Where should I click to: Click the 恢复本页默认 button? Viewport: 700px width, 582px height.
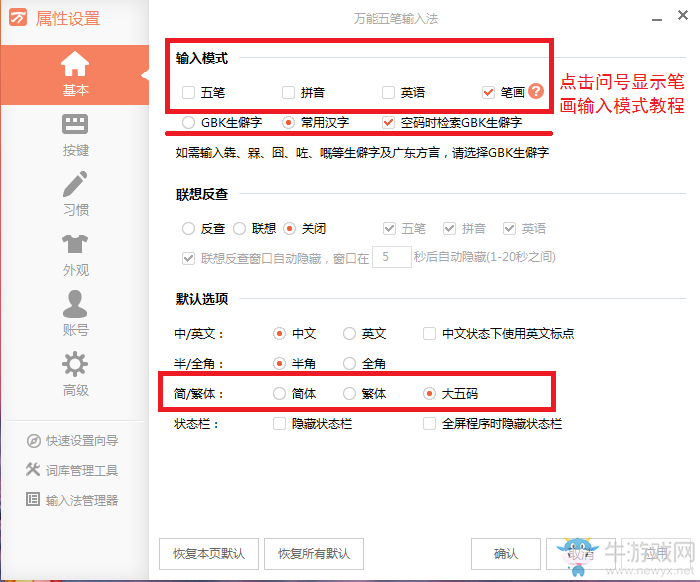tap(209, 553)
